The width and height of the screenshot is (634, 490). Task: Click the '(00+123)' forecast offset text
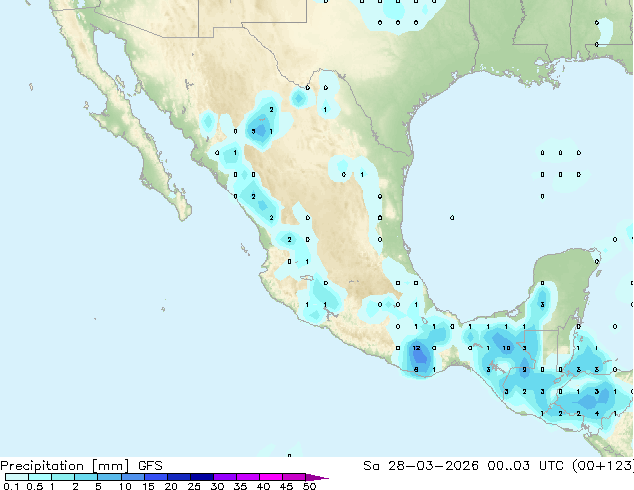pyautogui.click(x=603, y=466)
